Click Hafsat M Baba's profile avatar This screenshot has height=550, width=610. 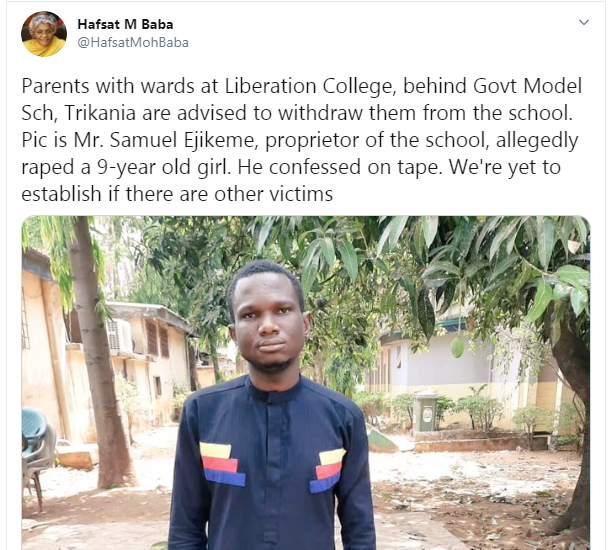click(x=41, y=33)
